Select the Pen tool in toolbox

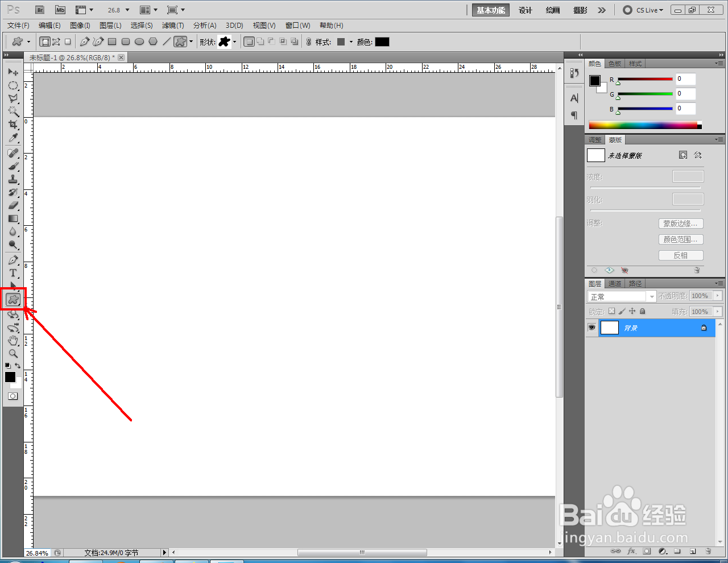[13, 260]
